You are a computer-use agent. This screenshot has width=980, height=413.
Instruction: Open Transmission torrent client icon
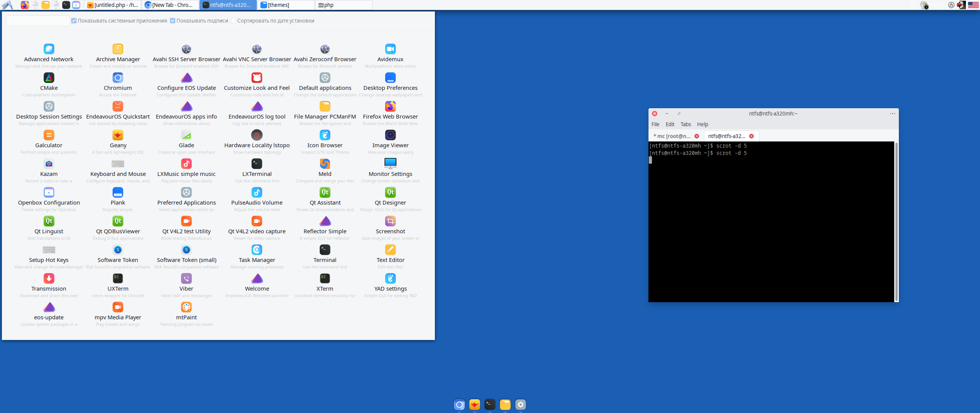[x=49, y=278]
